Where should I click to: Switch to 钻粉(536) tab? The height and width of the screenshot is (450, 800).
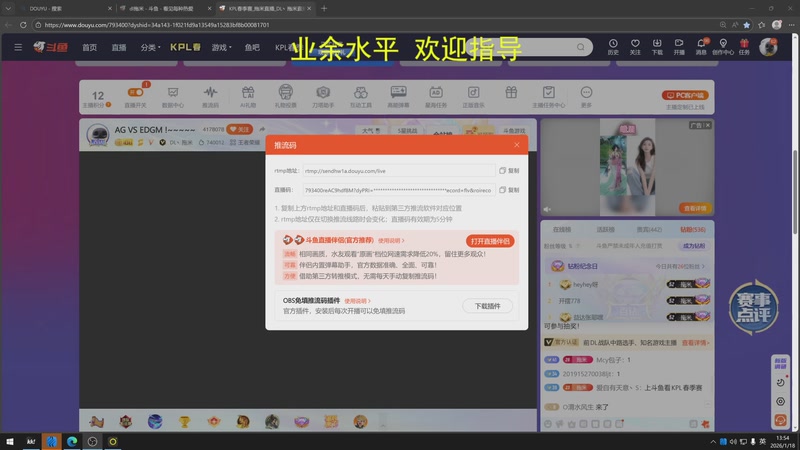click(693, 230)
